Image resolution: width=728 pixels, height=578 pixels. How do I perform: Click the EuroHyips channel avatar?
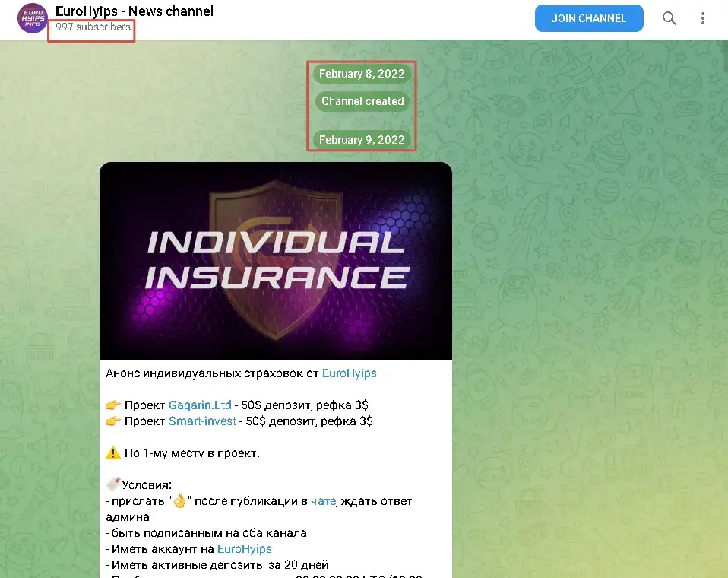pos(32,18)
